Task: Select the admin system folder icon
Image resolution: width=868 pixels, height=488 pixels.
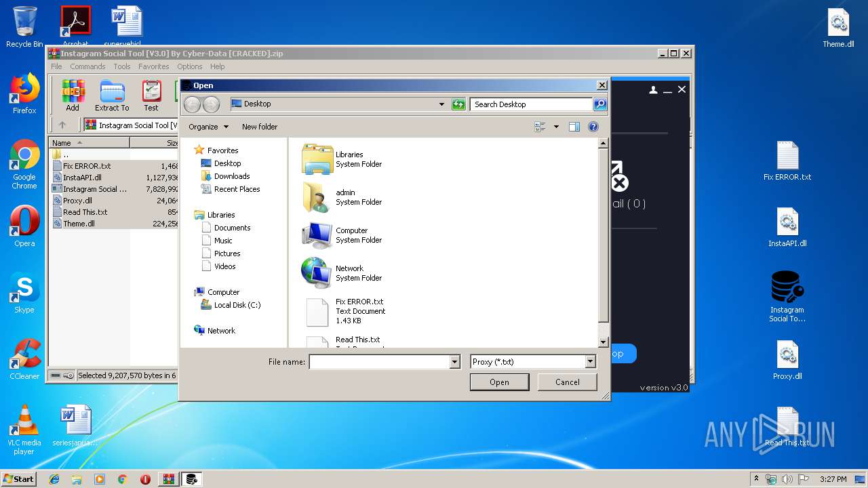Action: click(x=317, y=197)
